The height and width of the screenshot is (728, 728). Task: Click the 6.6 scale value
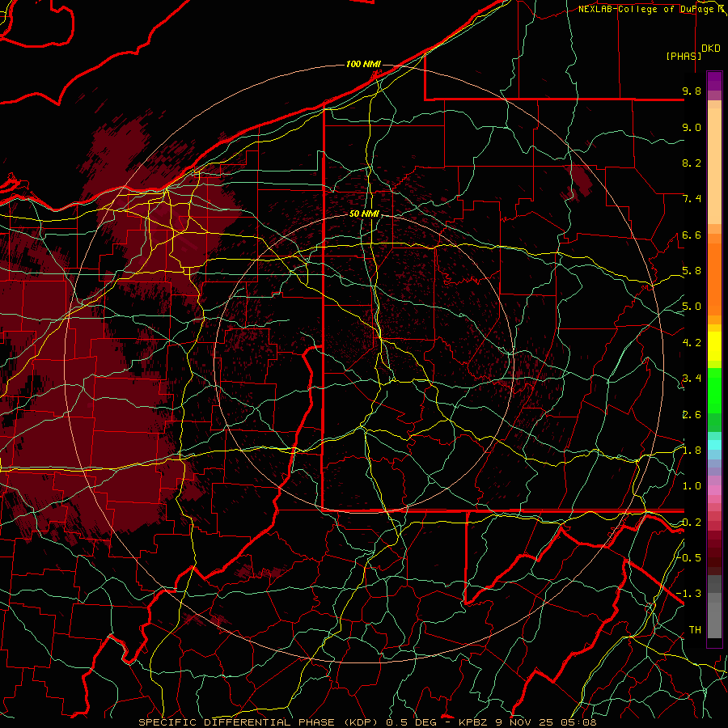pyautogui.click(x=692, y=235)
